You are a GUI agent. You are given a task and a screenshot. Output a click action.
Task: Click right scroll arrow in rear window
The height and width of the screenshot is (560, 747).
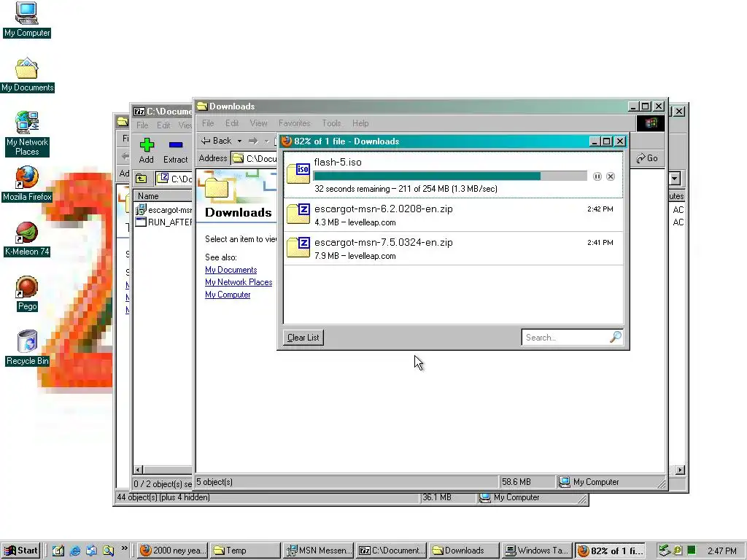680,470
